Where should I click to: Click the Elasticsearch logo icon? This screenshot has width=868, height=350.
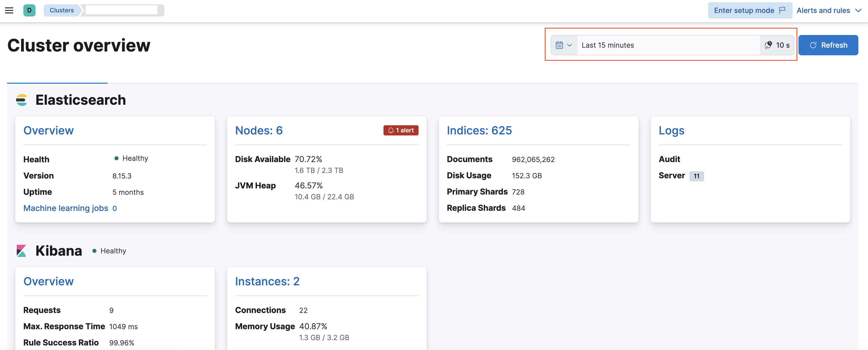pos(22,100)
